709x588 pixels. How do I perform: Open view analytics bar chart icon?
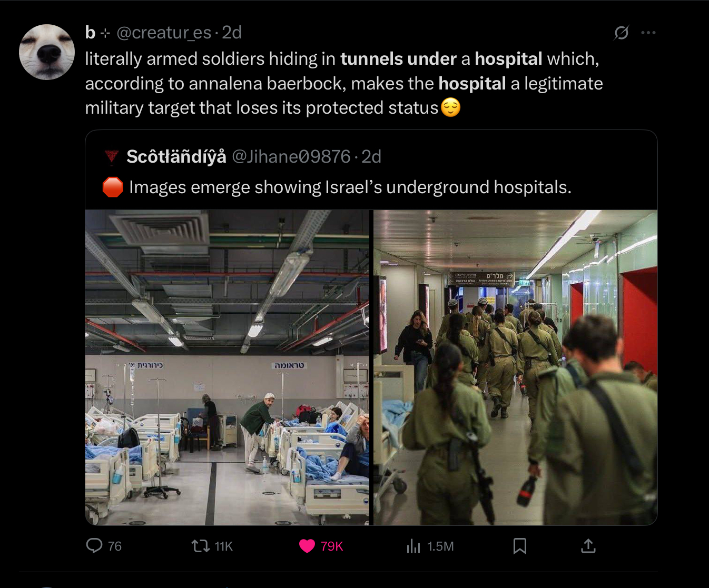point(413,546)
